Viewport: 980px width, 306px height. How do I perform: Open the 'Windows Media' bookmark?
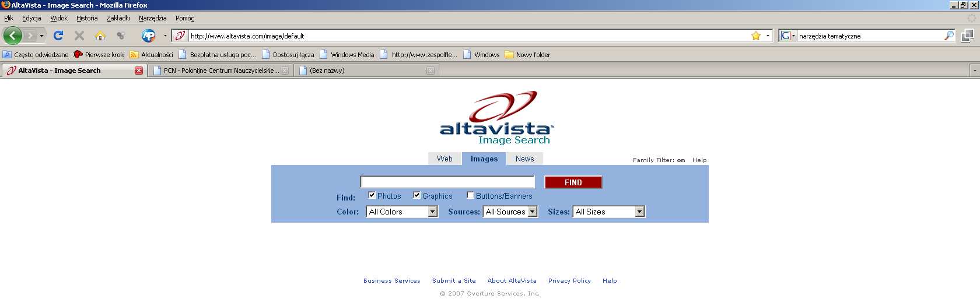point(346,55)
